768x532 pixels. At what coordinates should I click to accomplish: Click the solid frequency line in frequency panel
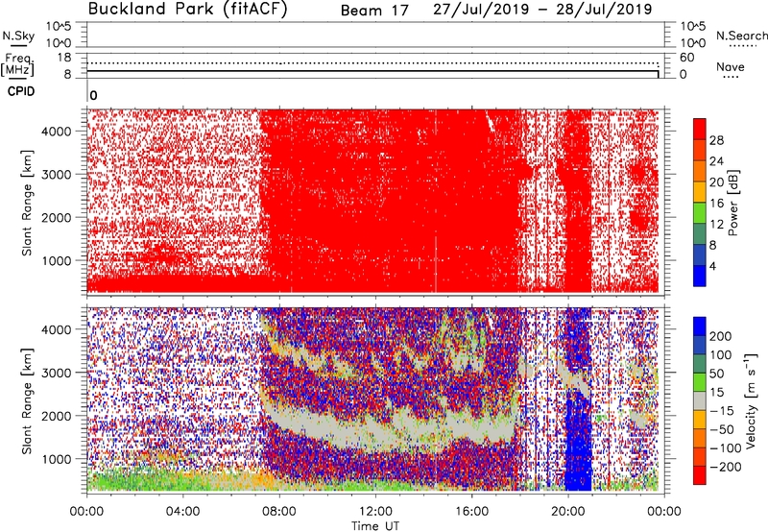click(372, 71)
